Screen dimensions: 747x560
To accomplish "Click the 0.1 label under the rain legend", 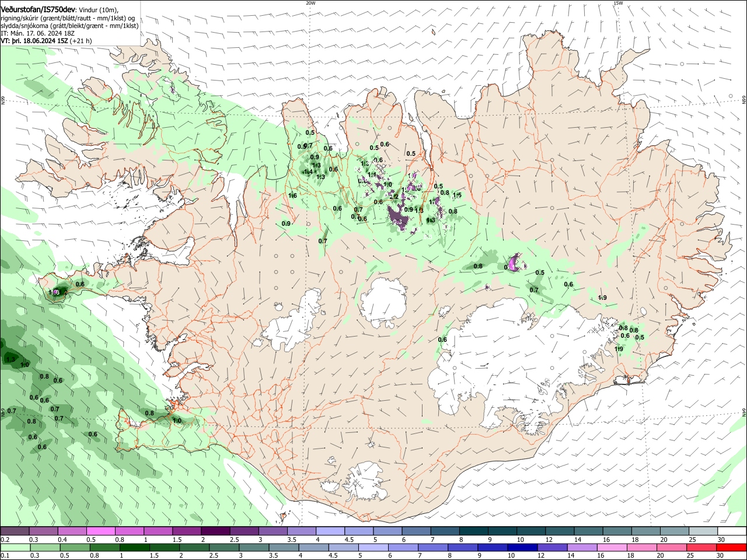I will pyautogui.click(x=5, y=556).
